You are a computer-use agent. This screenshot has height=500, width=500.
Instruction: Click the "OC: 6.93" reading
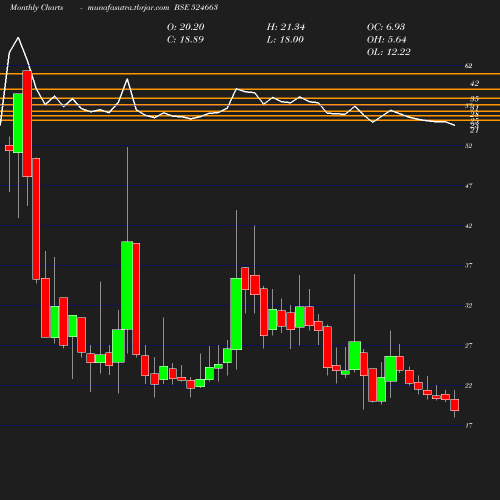click(x=386, y=27)
